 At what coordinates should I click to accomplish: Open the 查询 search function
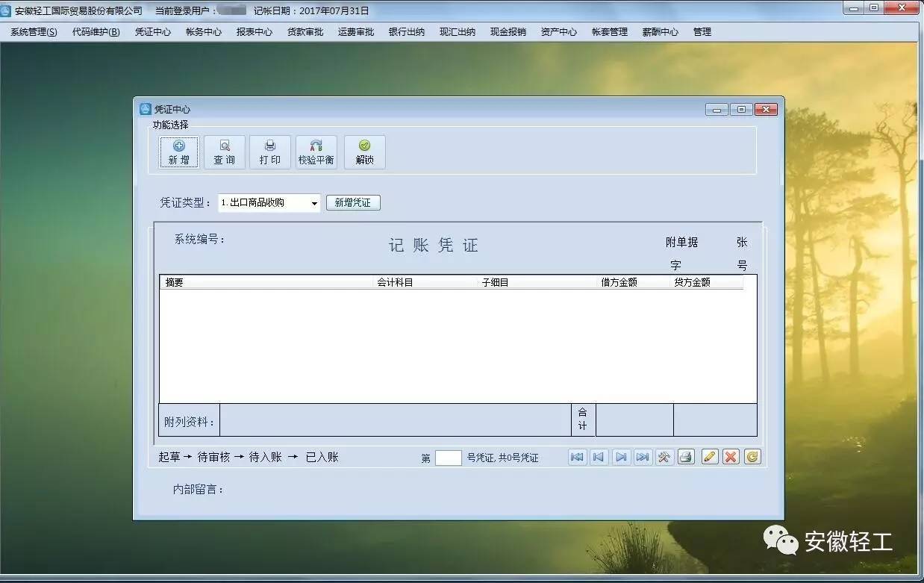tap(225, 152)
